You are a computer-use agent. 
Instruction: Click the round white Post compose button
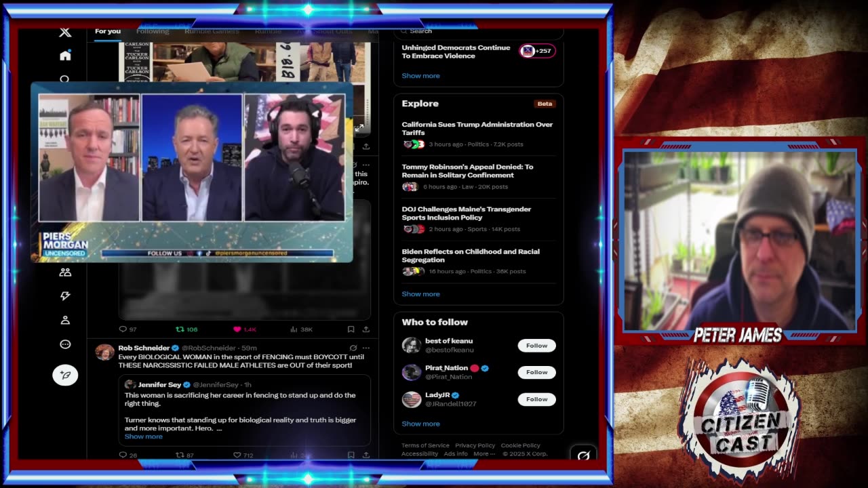click(x=65, y=375)
